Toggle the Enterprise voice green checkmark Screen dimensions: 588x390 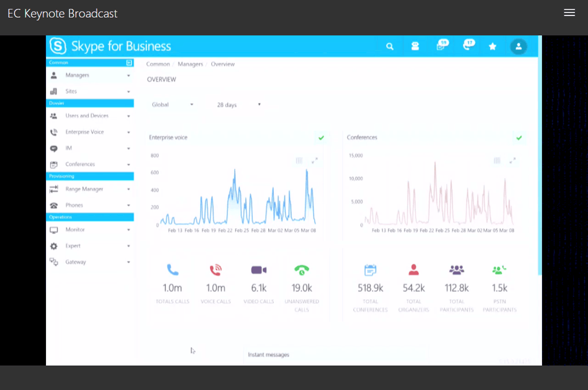pos(321,138)
